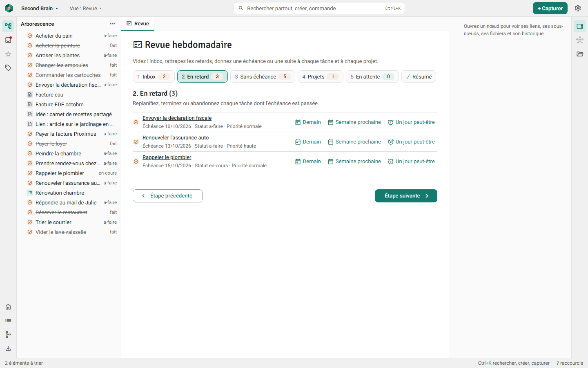Open the tree view icon in left rail
The width and height of the screenshot is (588, 368).
[8, 26]
